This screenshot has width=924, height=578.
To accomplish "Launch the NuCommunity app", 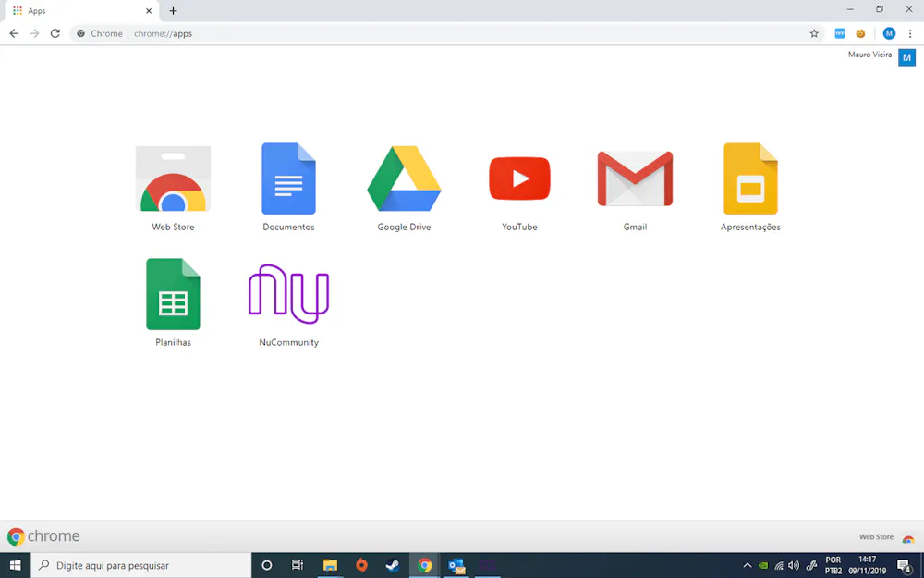I will coord(288,295).
